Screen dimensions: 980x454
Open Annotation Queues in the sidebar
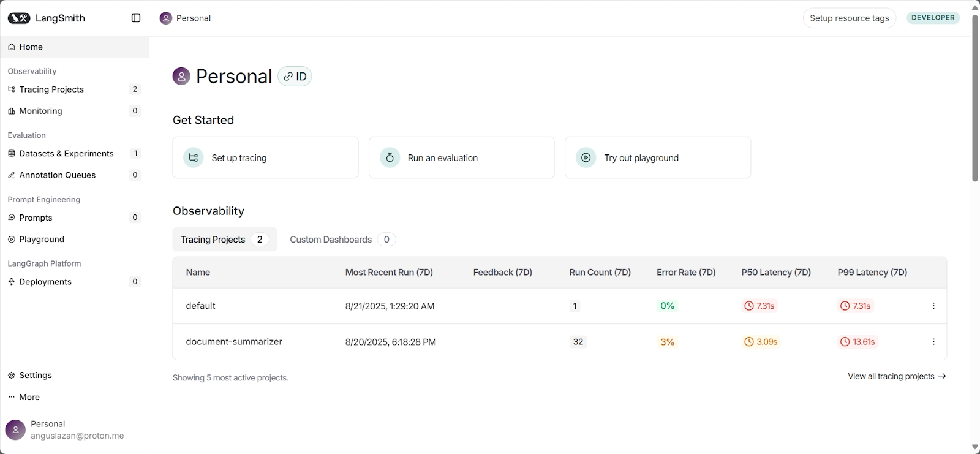click(75, 175)
